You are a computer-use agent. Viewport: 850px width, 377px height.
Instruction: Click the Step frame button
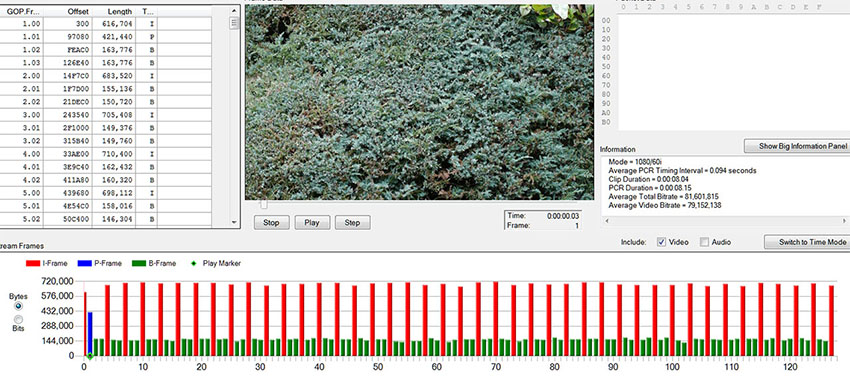pyautogui.click(x=352, y=222)
